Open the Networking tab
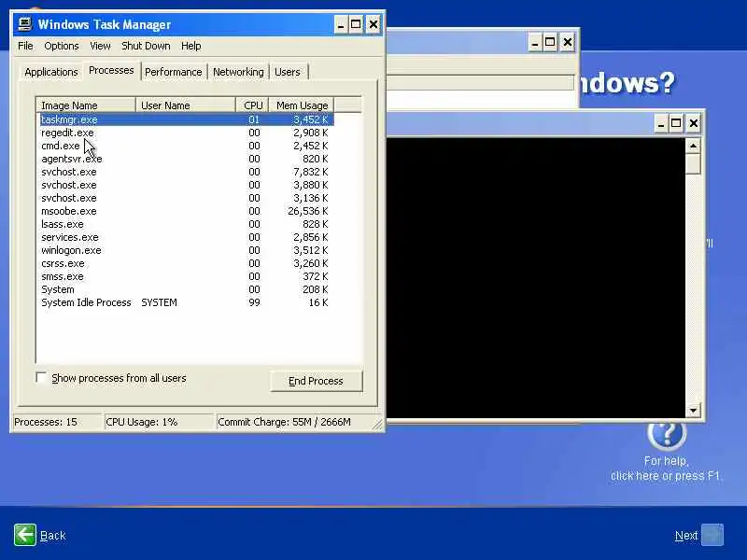 coord(238,72)
